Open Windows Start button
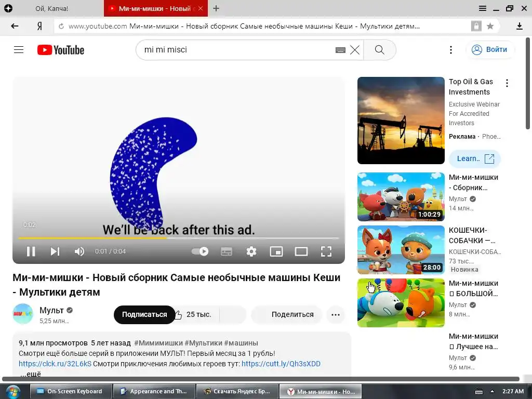 (x=12, y=392)
